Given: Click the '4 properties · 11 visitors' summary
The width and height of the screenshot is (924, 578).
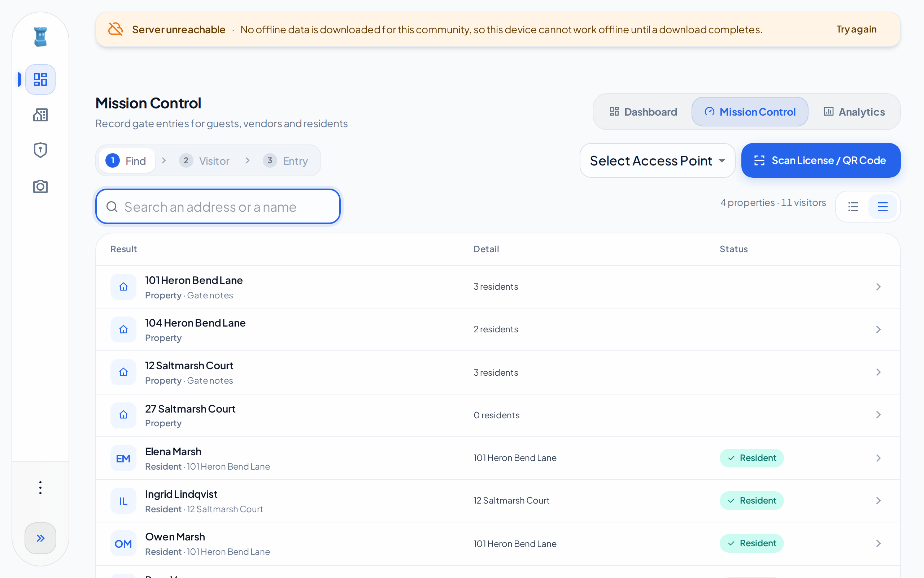Looking at the screenshot, I should pyautogui.click(x=773, y=203).
